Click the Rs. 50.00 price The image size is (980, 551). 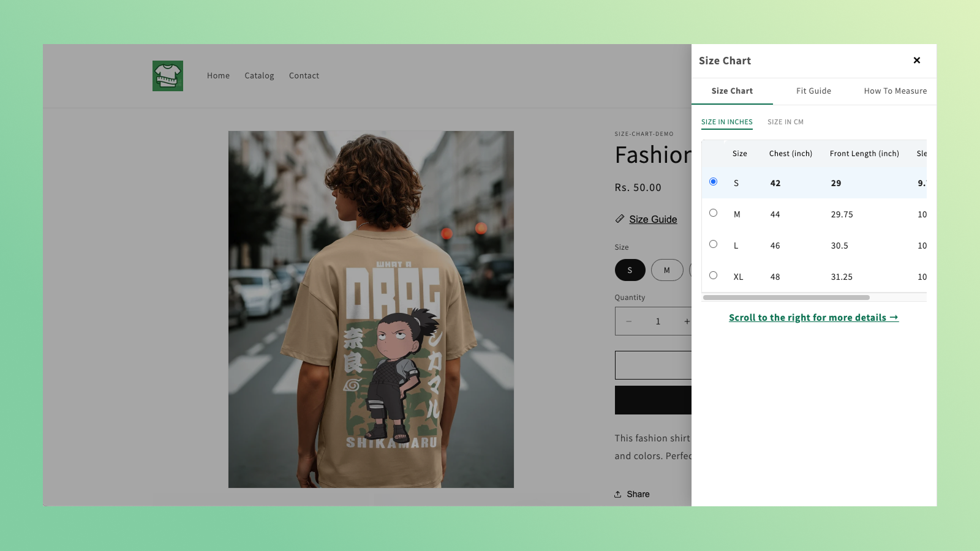pyautogui.click(x=638, y=187)
